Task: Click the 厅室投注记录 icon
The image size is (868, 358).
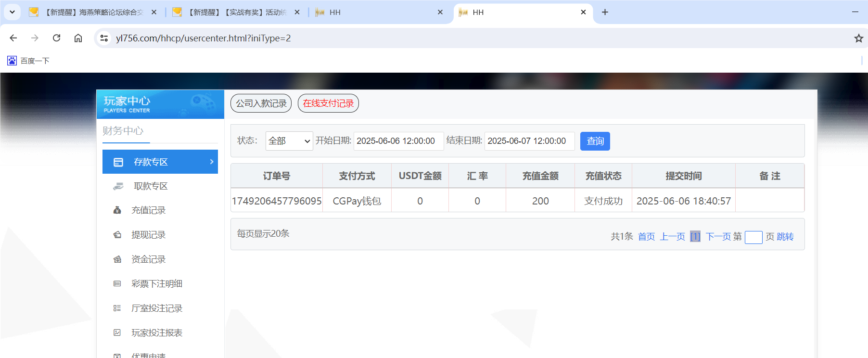Action: click(x=117, y=308)
